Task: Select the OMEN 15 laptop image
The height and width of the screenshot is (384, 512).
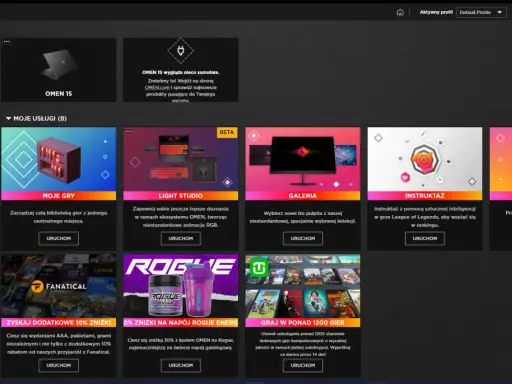Action: click(x=59, y=64)
